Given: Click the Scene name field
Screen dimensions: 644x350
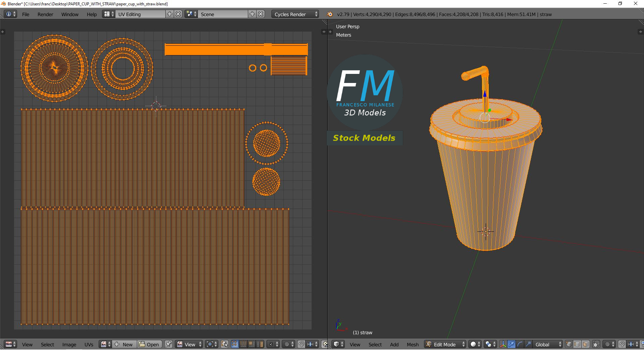Looking at the screenshot, I should pyautogui.click(x=223, y=14).
